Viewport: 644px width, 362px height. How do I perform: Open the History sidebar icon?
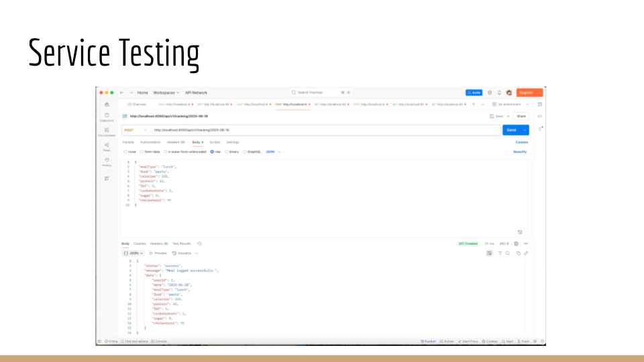(x=107, y=162)
